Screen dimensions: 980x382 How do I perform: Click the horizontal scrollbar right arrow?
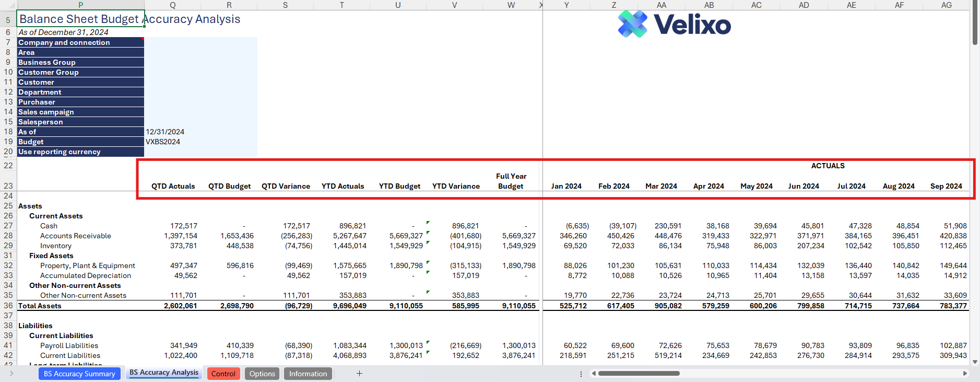965,374
